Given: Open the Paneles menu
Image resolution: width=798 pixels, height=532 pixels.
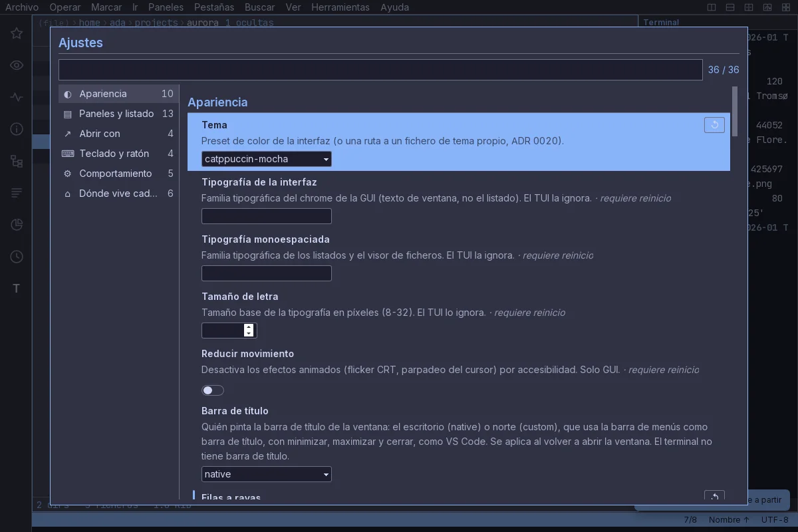Looking at the screenshot, I should pos(166,7).
